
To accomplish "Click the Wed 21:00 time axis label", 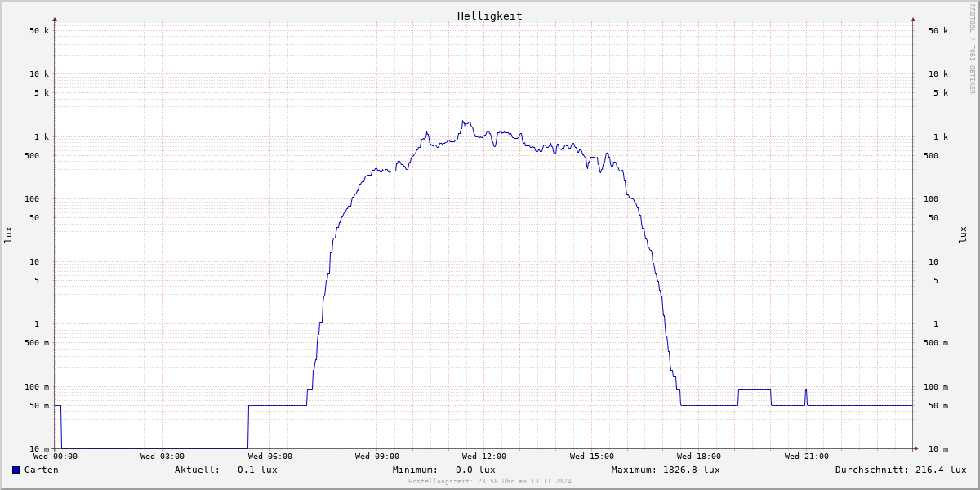I will [807, 457].
